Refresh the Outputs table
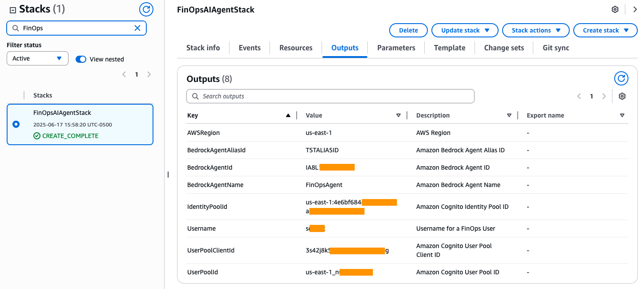This screenshot has height=289, width=644. pos(621,79)
